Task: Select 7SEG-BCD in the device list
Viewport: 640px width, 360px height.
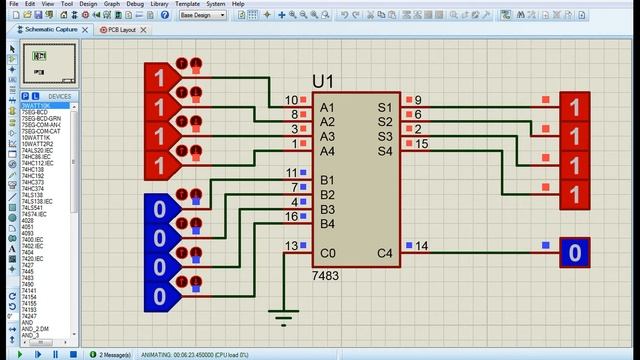Action: (x=35, y=112)
